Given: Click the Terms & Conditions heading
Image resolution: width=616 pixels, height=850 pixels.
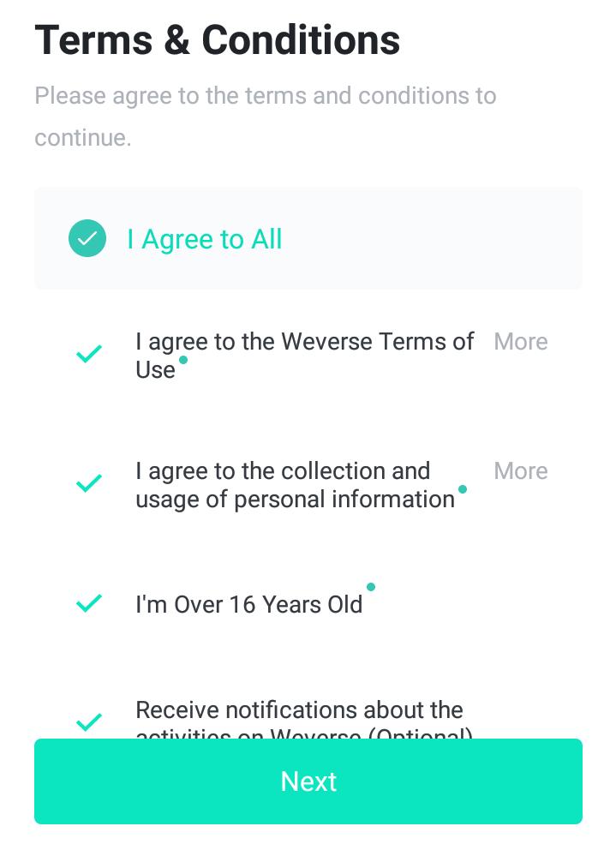Looking at the screenshot, I should coord(218,40).
